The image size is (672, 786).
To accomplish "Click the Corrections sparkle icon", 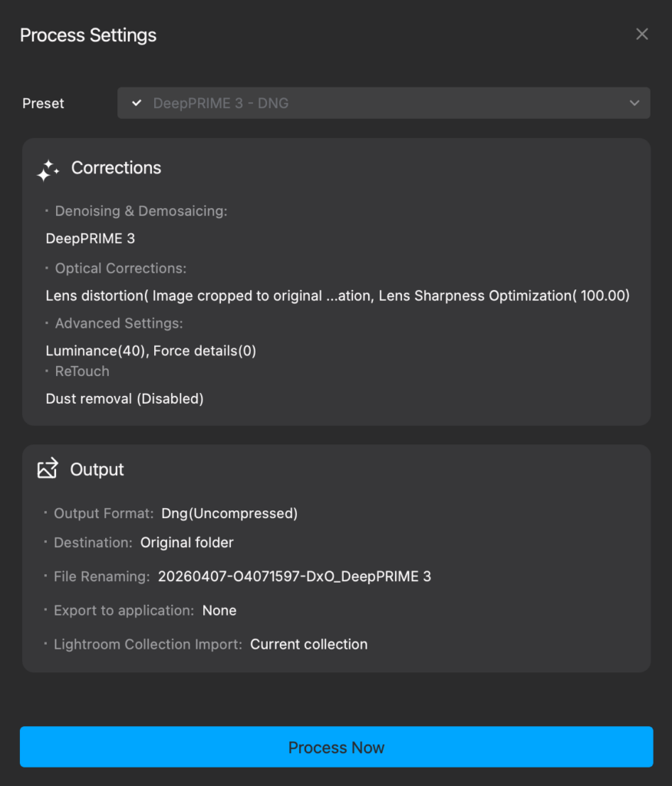I will tap(48, 170).
